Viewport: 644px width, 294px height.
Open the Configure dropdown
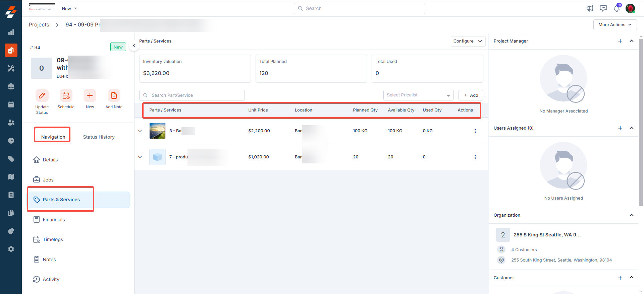point(468,41)
